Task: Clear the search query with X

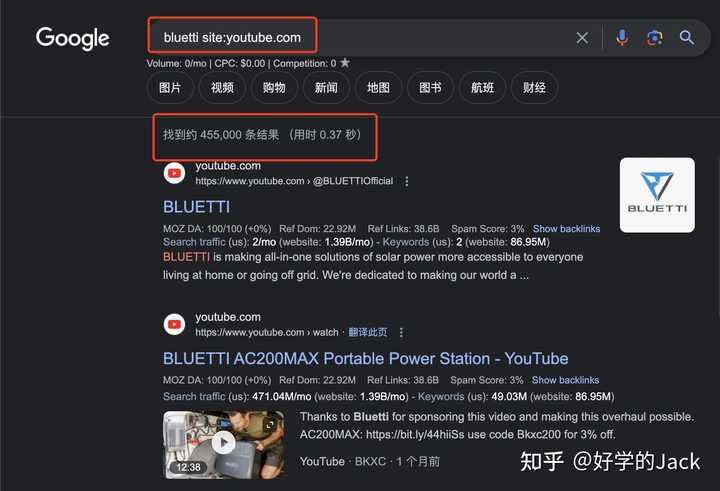Action: (x=582, y=38)
